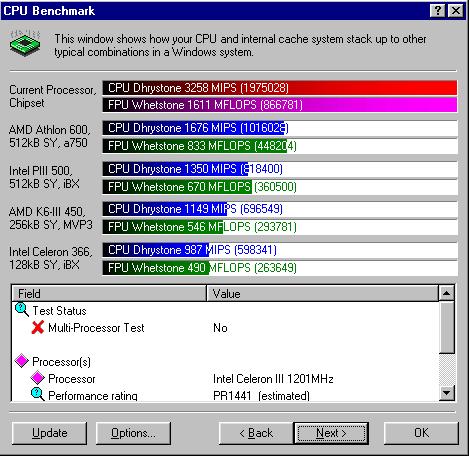Click the red CPU Dhrystone 3258 MIPS bar
This screenshot has width=469, height=456.
tap(280, 88)
